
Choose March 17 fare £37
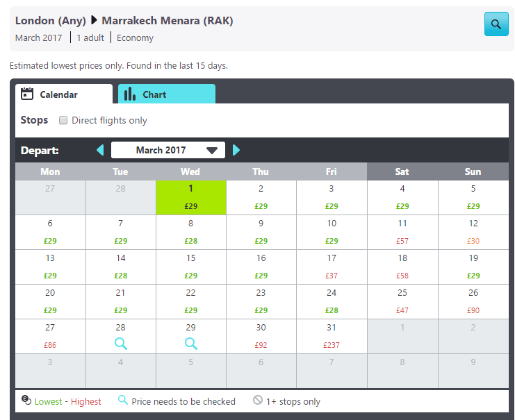332,267
